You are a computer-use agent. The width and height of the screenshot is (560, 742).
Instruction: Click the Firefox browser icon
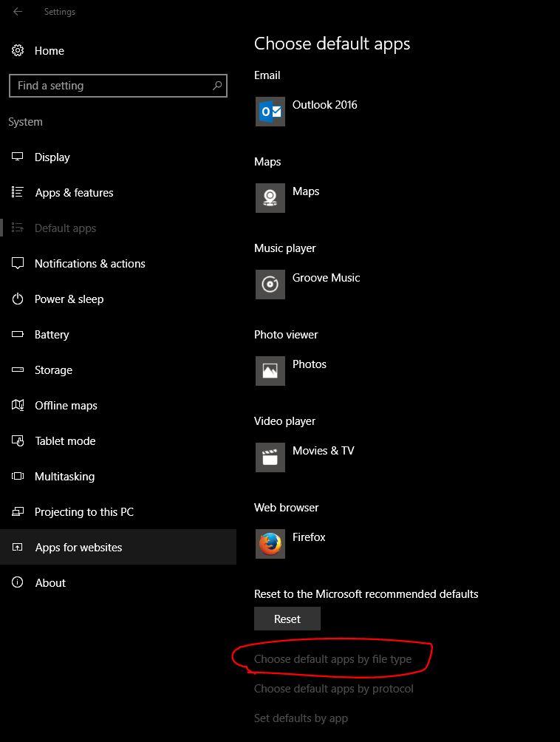270,544
